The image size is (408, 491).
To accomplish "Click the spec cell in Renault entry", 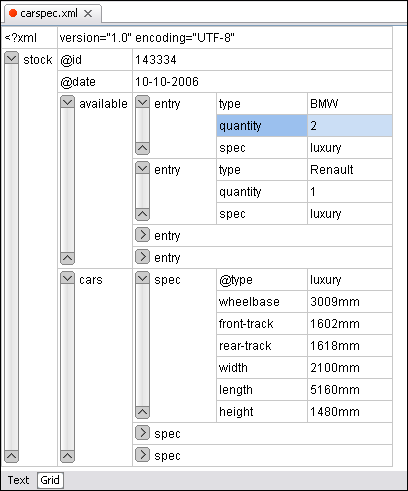I will click(x=262, y=214).
